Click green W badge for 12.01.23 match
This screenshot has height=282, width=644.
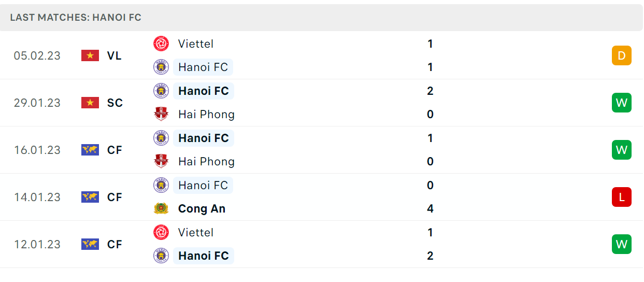[x=622, y=244]
